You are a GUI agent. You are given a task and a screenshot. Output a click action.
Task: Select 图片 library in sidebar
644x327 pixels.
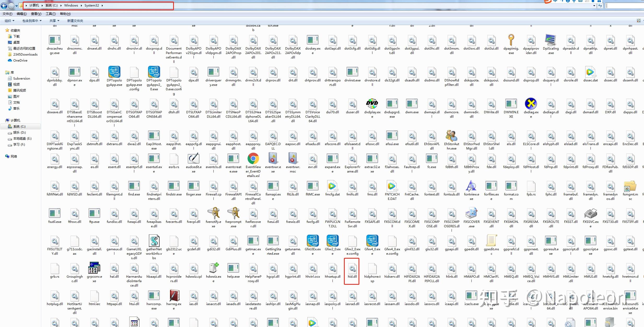click(x=16, y=96)
